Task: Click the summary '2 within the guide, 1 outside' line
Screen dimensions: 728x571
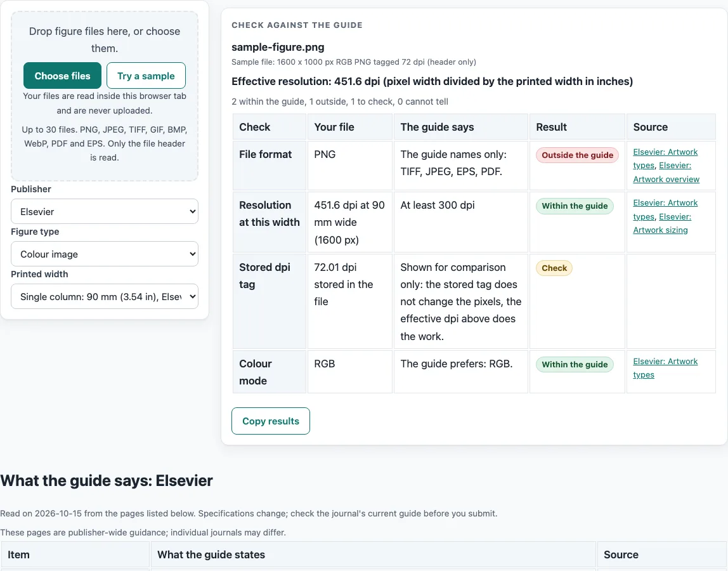Action: coord(339,102)
